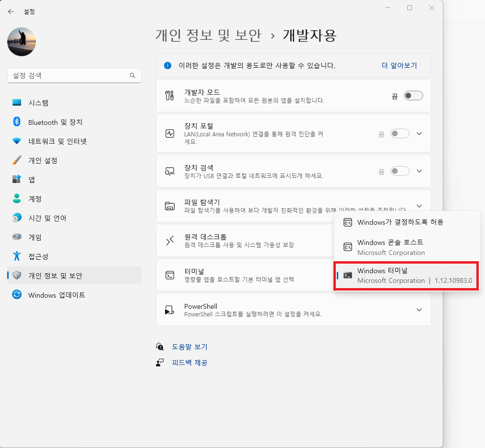The image size is (485, 448).
Task: Click the Windows 콘솔 호스트 option icon
Action: (348, 247)
